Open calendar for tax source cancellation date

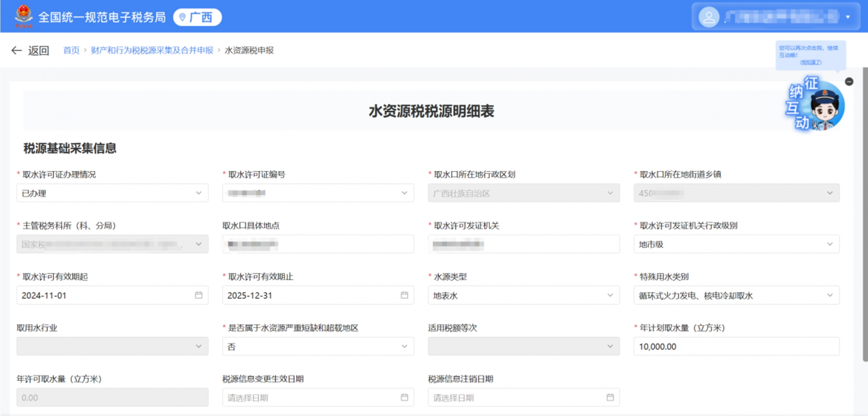(610, 397)
